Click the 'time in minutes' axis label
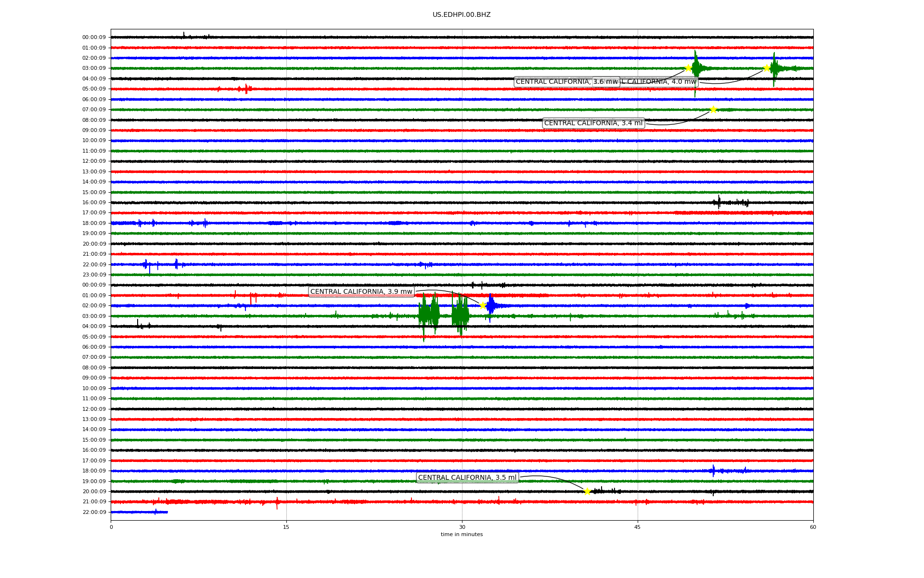 coord(462,535)
